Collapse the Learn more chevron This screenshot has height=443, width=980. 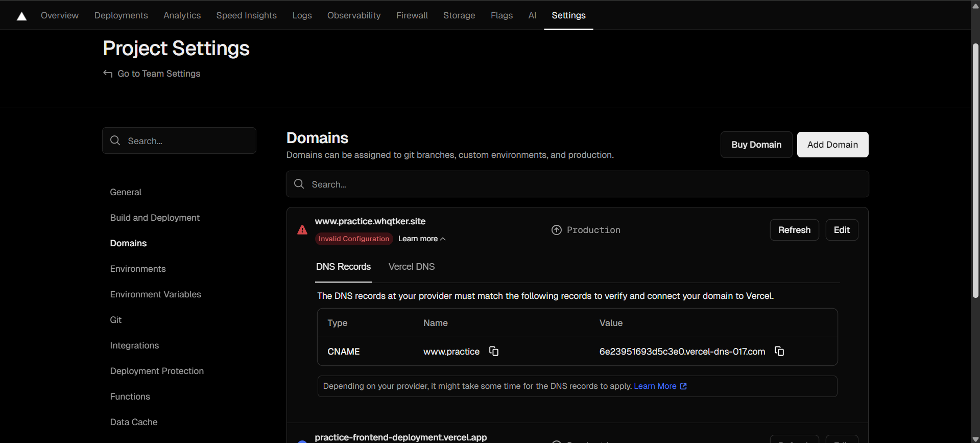tap(443, 239)
